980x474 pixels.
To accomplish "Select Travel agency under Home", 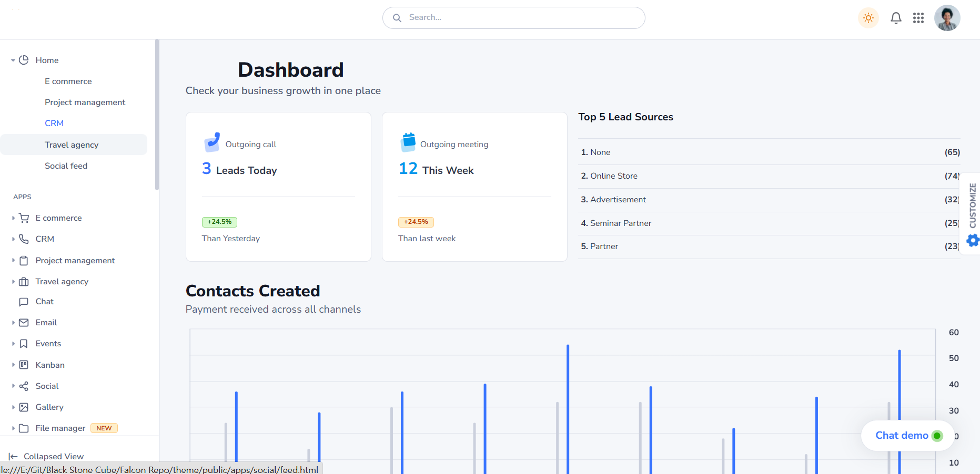I will [72, 145].
